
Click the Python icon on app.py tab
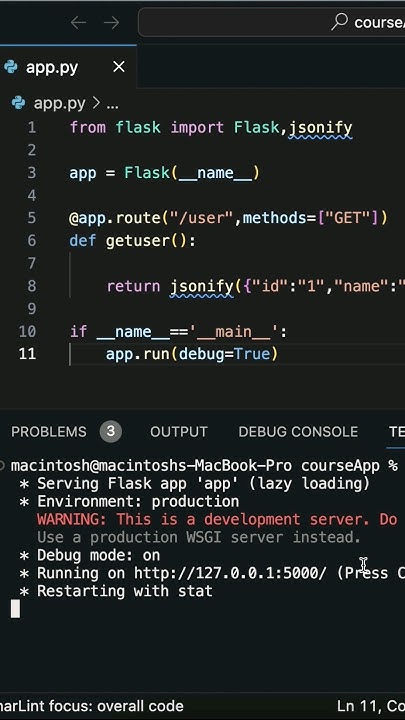tap(10, 67)
